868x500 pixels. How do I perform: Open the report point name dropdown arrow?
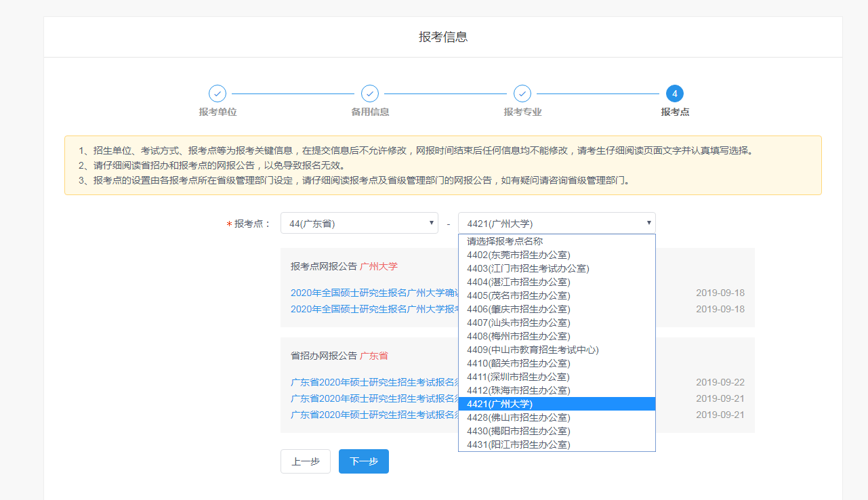[x=648, y=222]
